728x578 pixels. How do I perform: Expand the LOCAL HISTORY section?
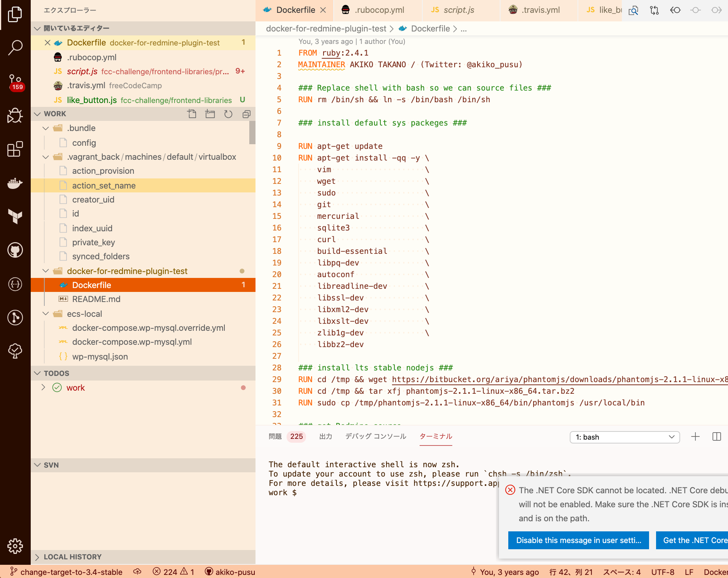pyautogui.click(x=37, y=557)
